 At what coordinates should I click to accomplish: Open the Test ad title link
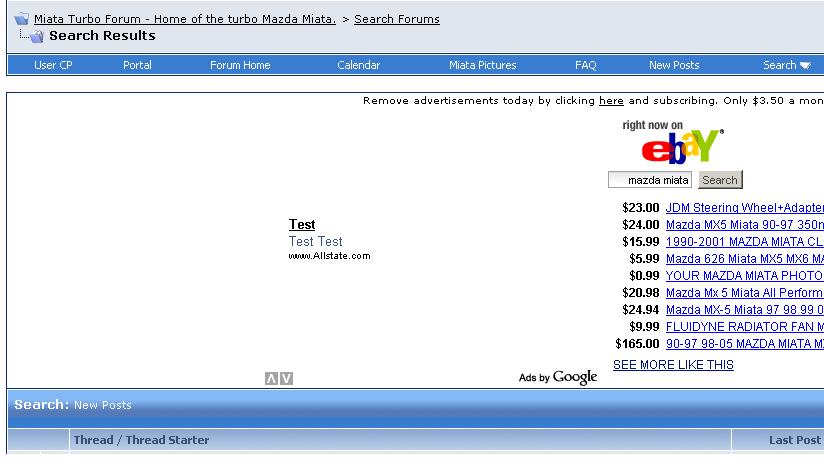point(302,224)
